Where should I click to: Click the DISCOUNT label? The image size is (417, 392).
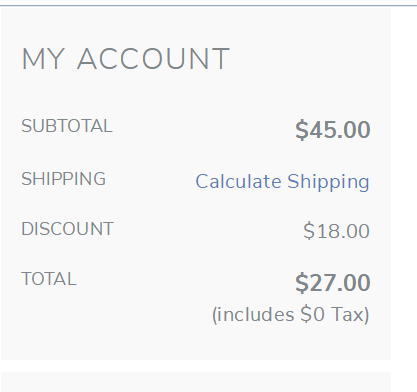coord(67,229)
